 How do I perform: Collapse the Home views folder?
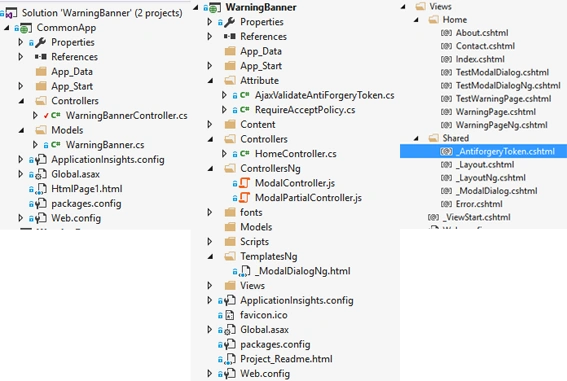pos(416,20)
